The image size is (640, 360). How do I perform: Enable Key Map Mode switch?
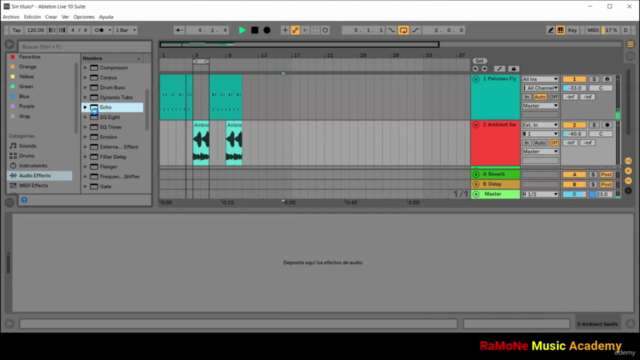click(572, 30)
